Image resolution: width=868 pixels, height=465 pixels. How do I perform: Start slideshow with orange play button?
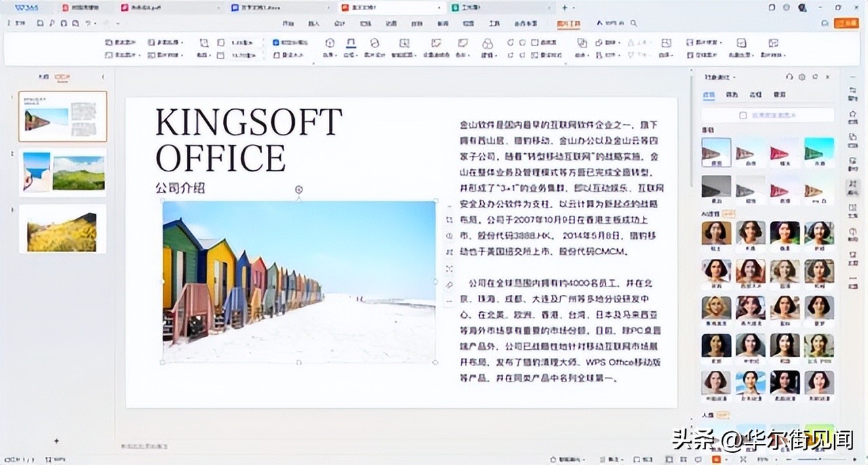pyautogui.click(x=716, y=459)
